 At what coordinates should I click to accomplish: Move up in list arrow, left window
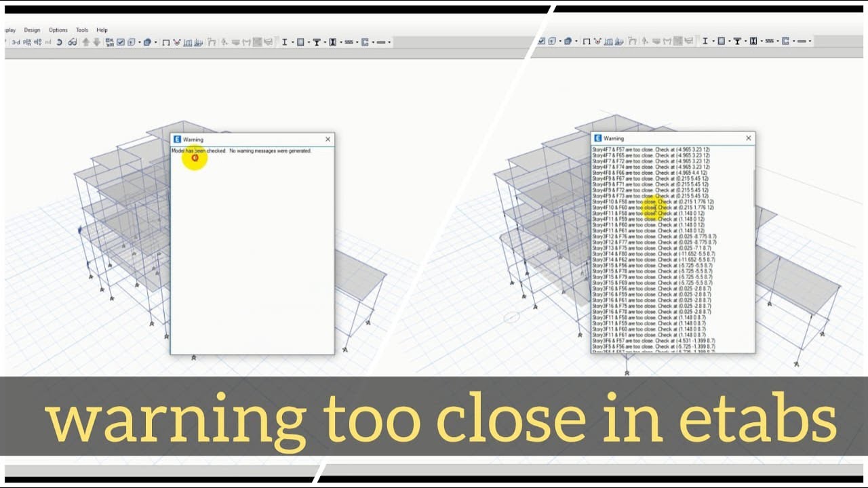(86, 42)
